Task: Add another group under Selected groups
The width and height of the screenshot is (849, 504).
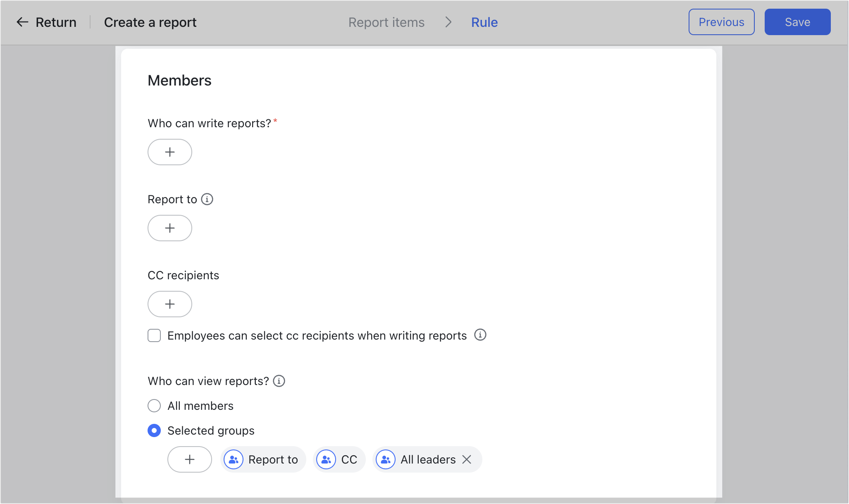Action: pos(189,459)
